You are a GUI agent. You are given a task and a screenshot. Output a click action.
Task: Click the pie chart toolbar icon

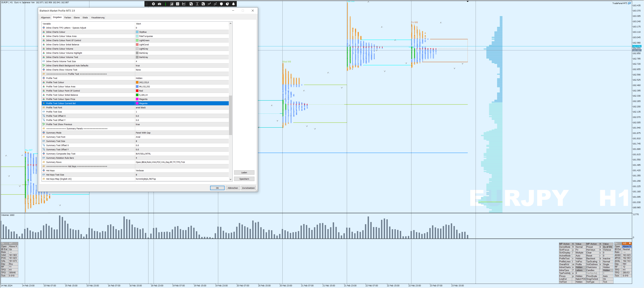[x=227, y=4]
